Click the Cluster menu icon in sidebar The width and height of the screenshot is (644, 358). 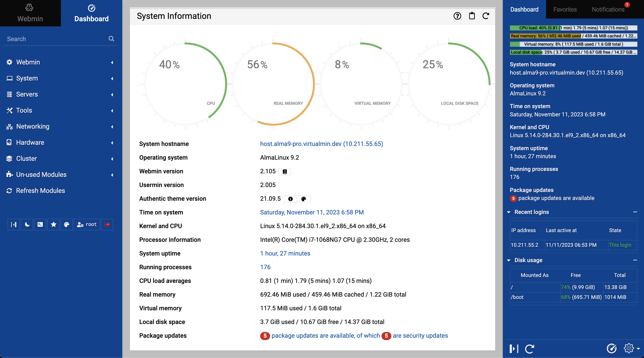click(9, 158)
